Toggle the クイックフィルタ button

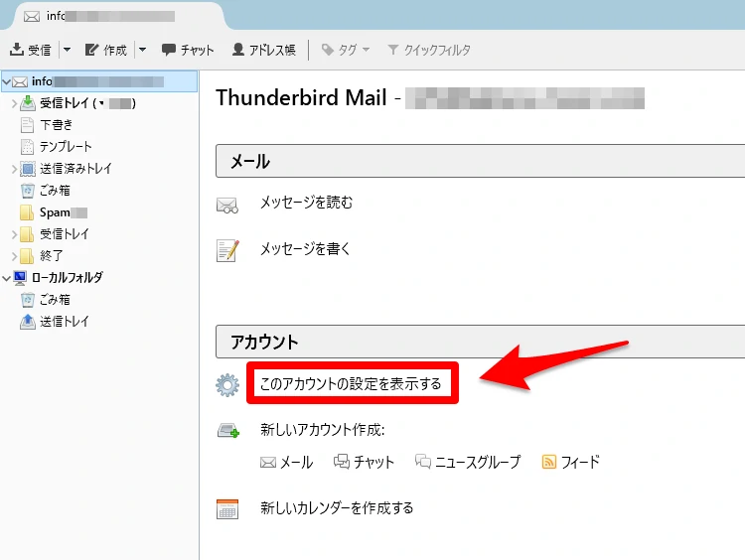(x=429, y=50)
